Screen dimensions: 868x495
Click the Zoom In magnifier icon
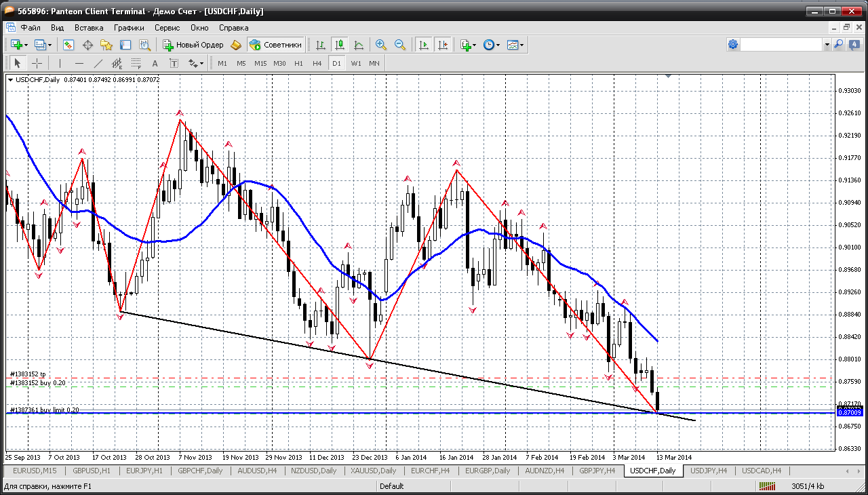coord(381,45)
